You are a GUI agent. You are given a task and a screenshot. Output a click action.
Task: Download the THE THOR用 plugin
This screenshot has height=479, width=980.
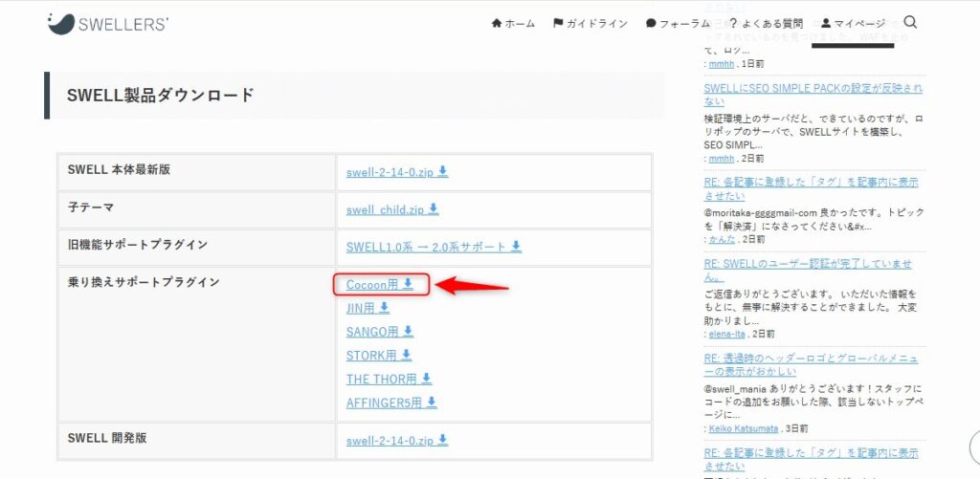389,379
